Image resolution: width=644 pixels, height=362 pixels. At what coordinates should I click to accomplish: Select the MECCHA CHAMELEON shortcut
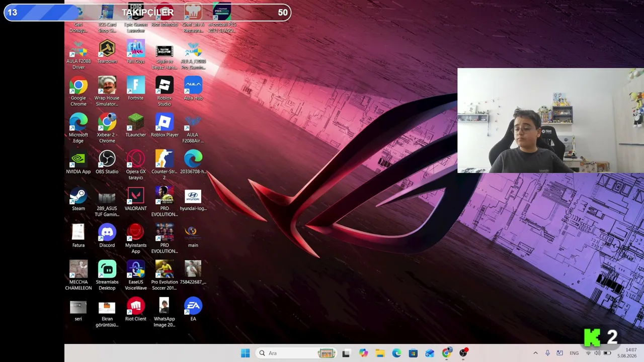78,276
